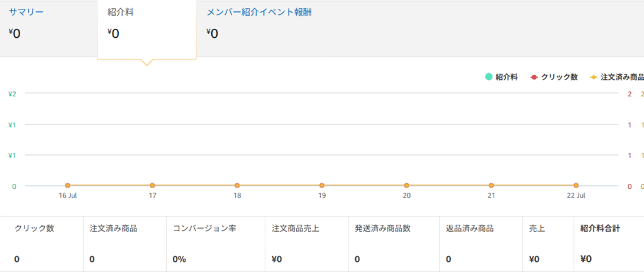The image size is (644, 272).
Task: Open the サマリー tab
Action: point(48,27)
